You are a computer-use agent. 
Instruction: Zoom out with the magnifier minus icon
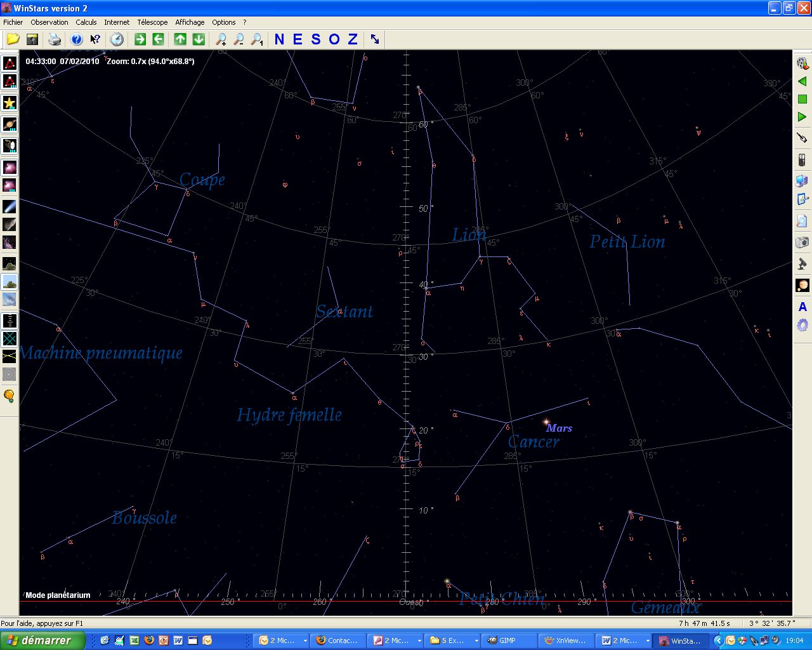point(239,39)
